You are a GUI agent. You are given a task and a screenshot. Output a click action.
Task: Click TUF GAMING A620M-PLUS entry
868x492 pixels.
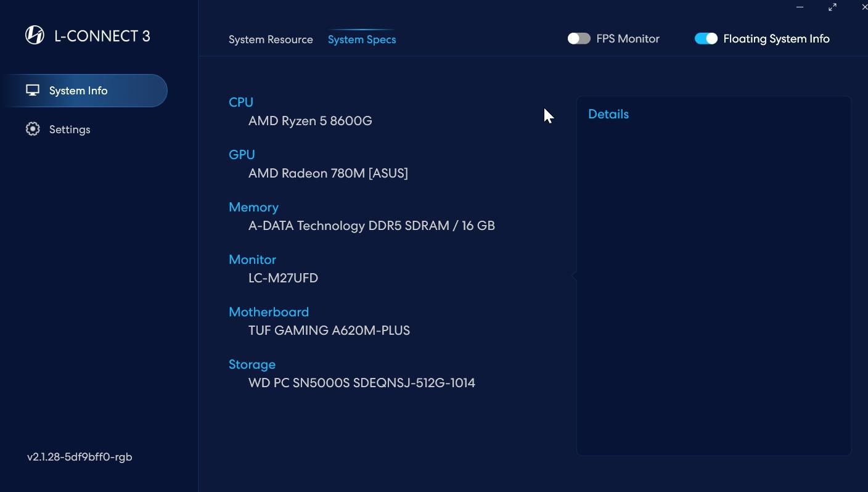click(x=329, y=330)
